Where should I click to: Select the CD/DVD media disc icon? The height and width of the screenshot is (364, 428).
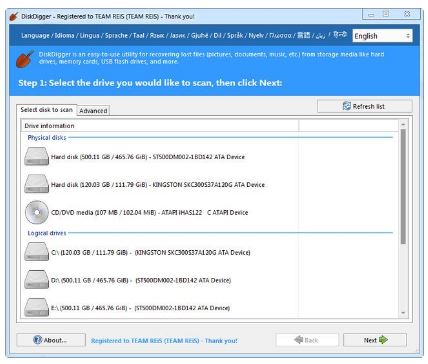pyautogui.click(x=37, y=212)
